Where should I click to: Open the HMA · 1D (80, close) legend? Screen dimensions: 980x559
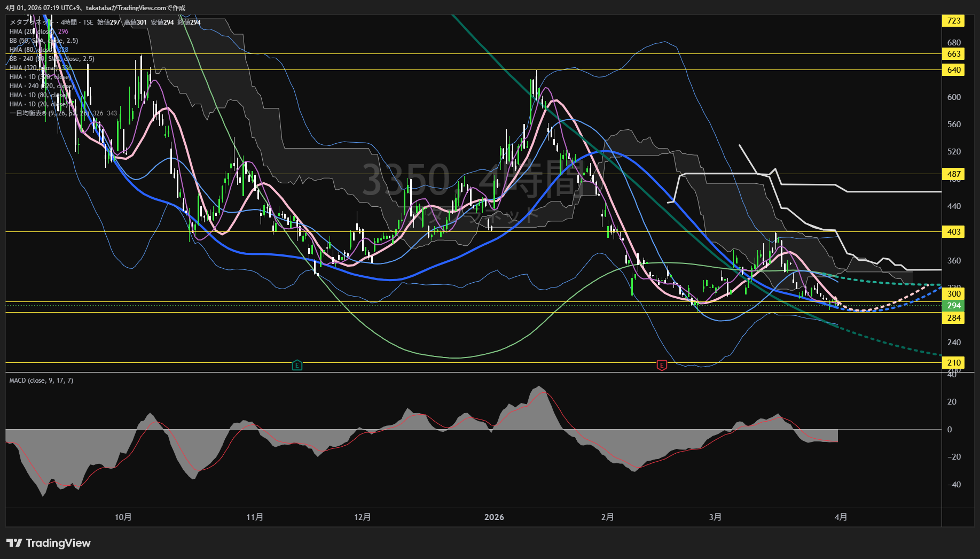click(x=40, y=95)
